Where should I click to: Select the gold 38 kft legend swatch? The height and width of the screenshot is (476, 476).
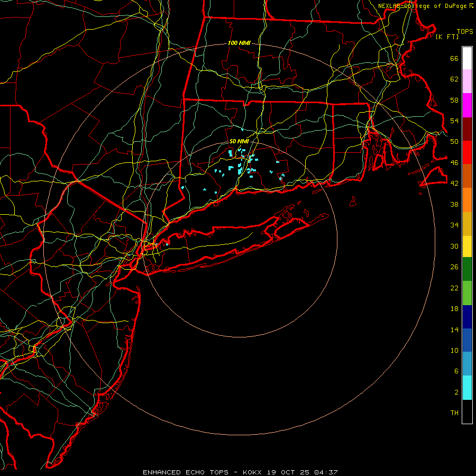coord(467,224)
